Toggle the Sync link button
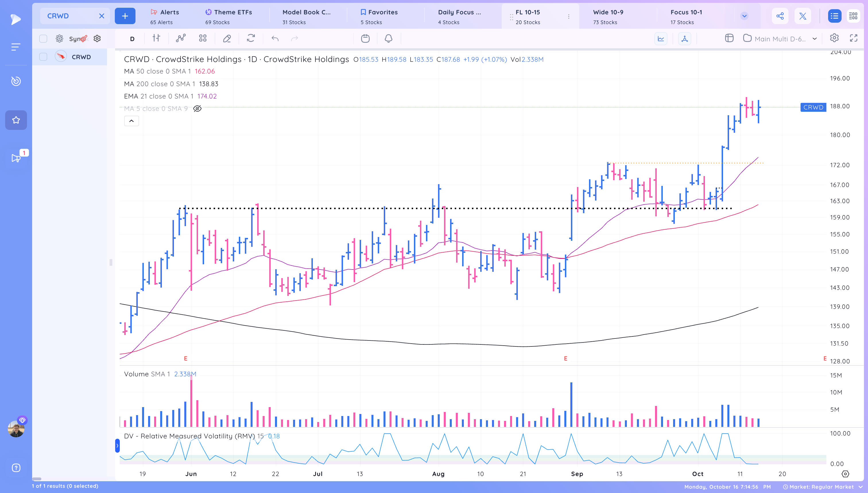 [x=78, y=38]
